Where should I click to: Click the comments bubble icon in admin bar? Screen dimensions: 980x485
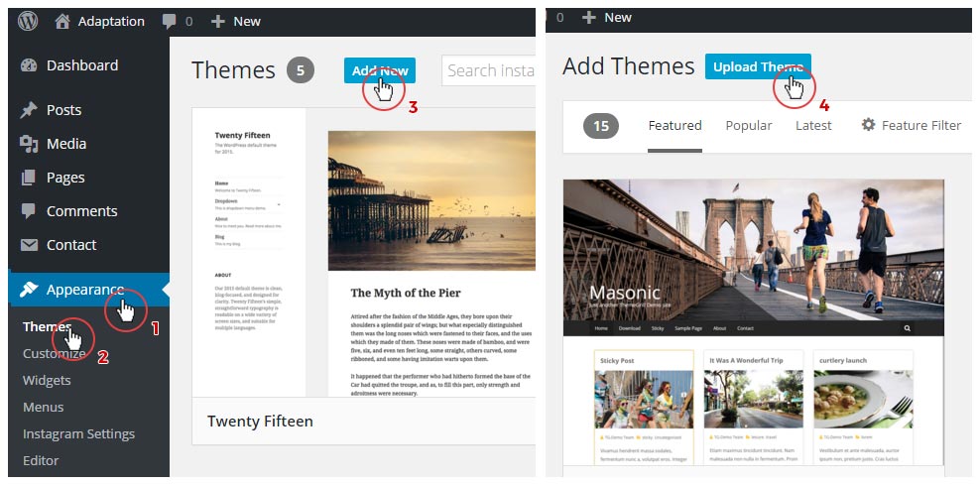pyautogui.click(x=170, y=21)
